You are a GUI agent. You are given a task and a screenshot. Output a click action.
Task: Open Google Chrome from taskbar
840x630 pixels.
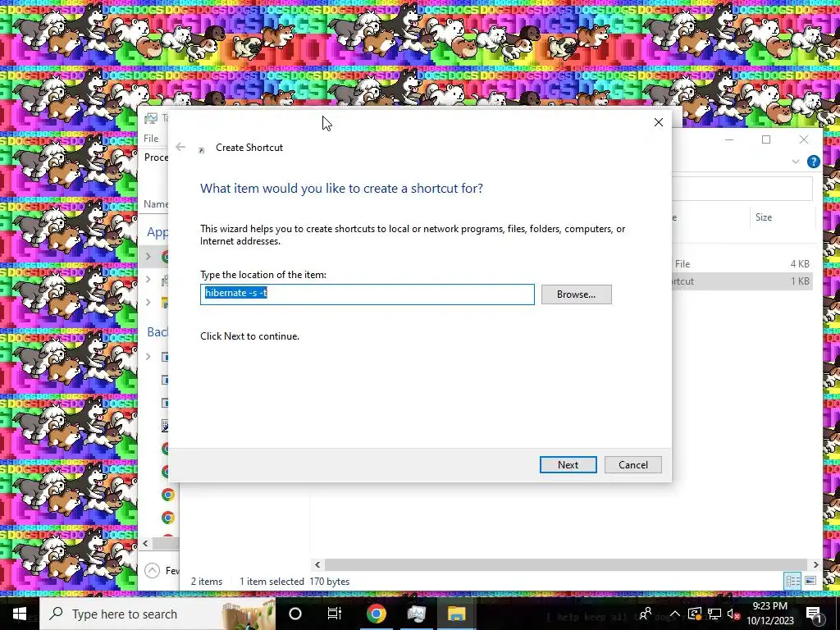coord(376,614)
